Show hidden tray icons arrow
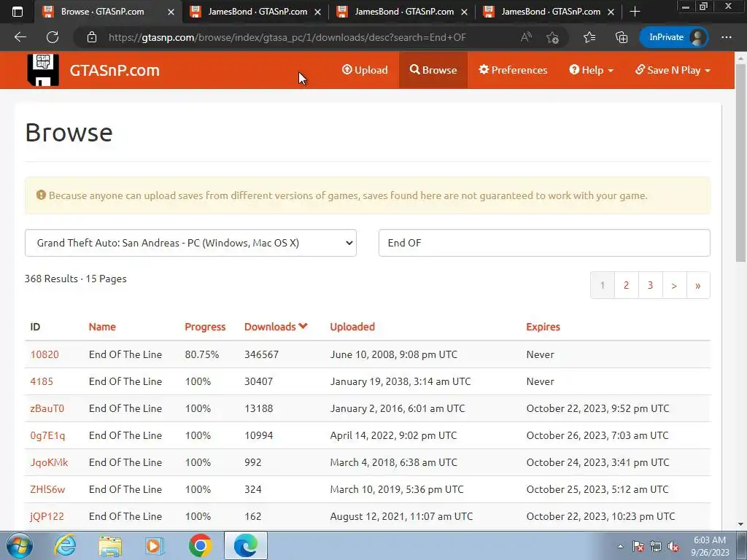This screenshot has width=747, height=560. [x=620, y=546]
